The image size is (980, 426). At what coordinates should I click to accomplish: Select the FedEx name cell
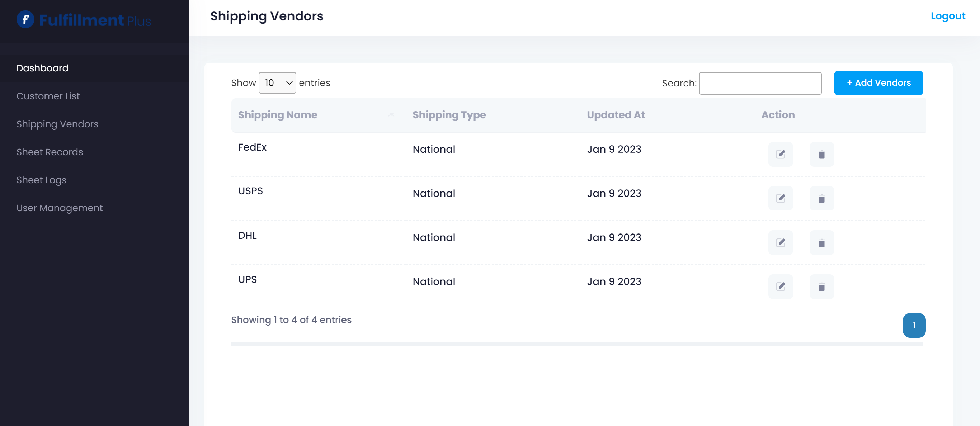tap(252, 147)
